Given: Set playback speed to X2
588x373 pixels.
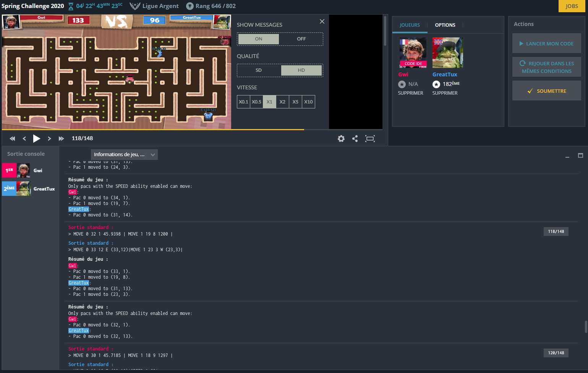Looking at the screenshot, I should click(282, 102).
